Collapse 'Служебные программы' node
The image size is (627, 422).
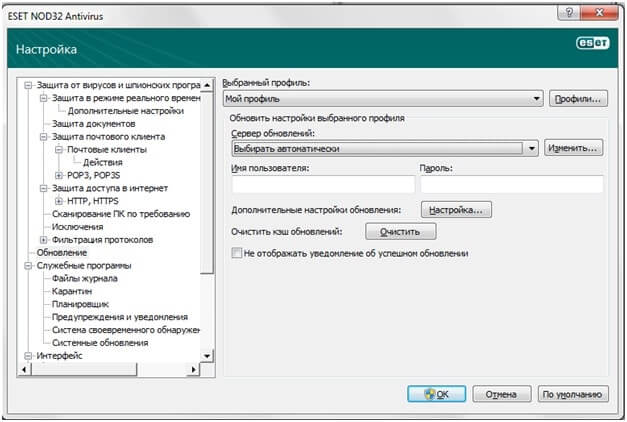pyautogui.click(x=28, y=266)
